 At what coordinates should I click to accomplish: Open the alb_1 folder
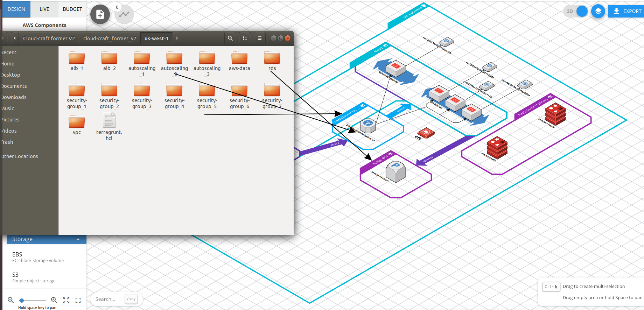pos(77,61)
